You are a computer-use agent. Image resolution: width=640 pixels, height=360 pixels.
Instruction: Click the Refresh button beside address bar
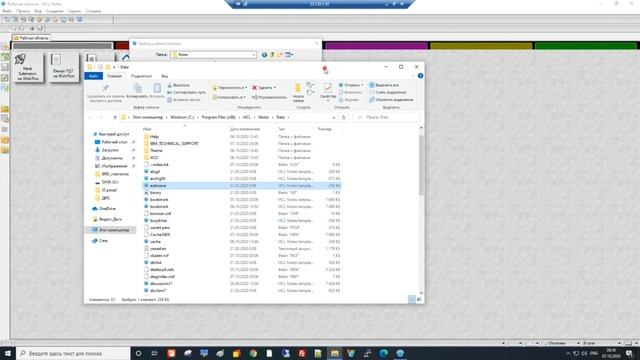tap(344, 118)
